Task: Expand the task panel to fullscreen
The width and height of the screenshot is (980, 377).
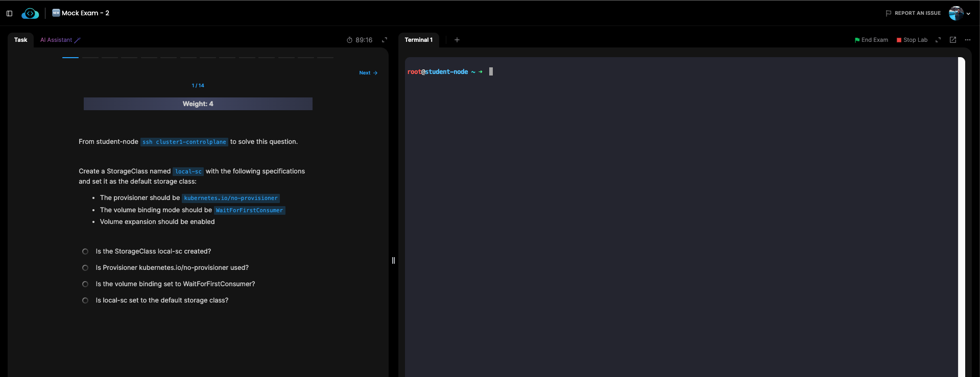Action: (x=385, y=40)
